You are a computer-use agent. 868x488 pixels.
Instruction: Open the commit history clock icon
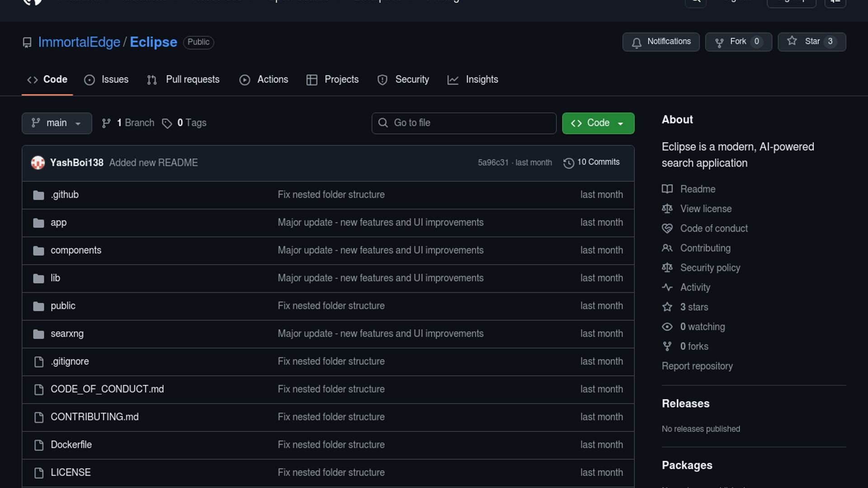tap(569, 163)
